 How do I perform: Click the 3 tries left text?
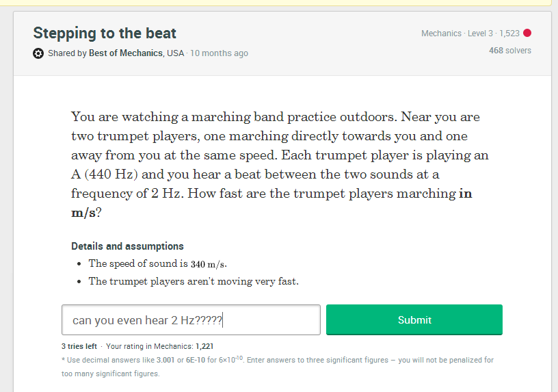(79, 346)
